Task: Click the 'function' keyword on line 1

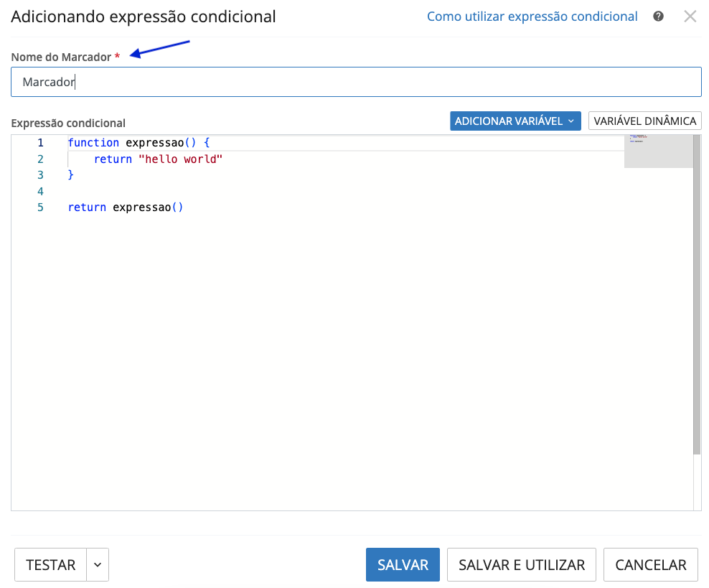Action: click(x=93, y=143)
